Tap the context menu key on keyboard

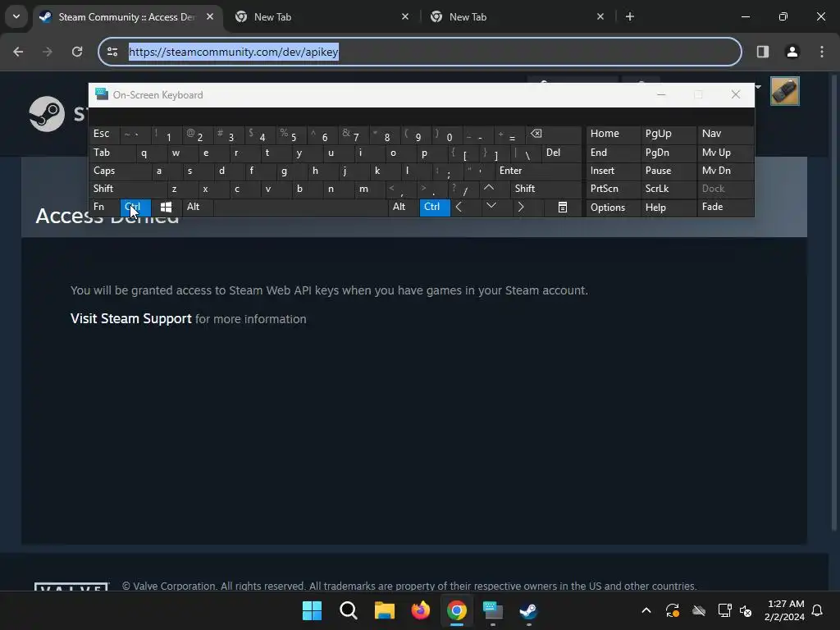point(563,207)
